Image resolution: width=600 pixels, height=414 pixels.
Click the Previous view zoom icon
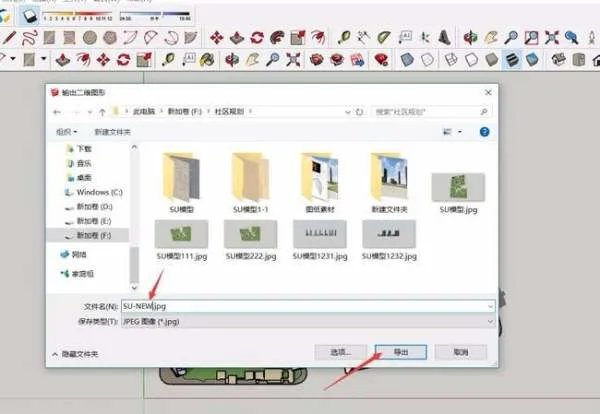572,37
